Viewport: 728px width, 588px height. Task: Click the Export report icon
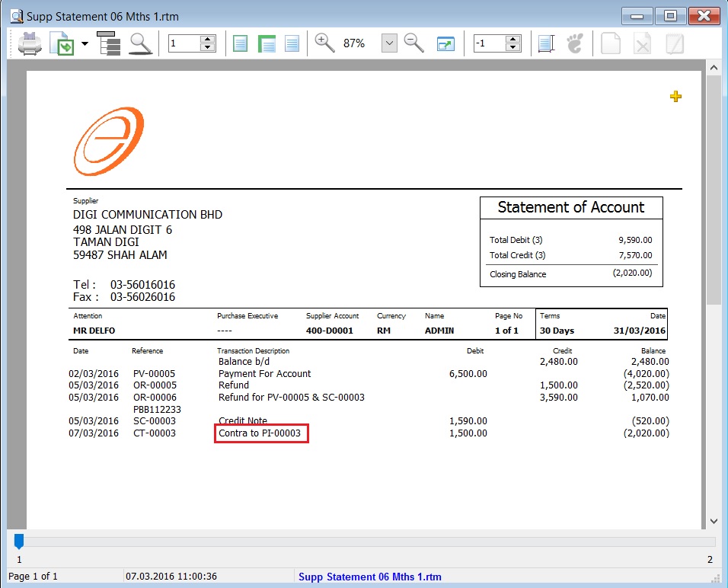(61, 43)
